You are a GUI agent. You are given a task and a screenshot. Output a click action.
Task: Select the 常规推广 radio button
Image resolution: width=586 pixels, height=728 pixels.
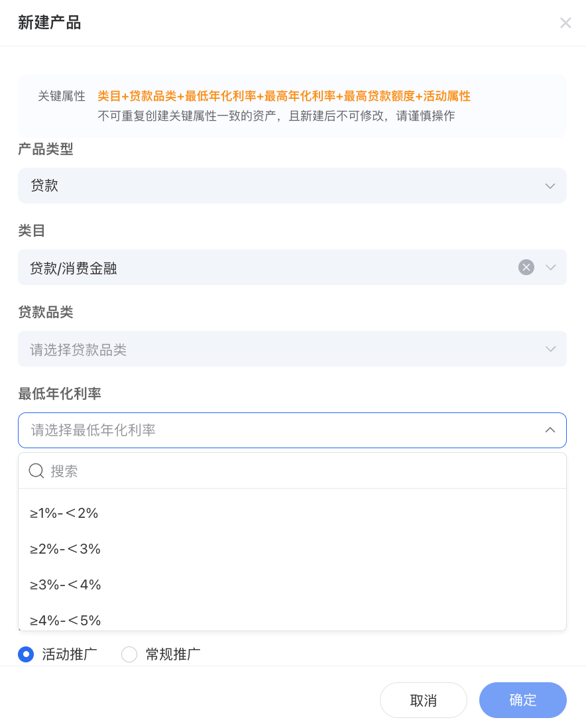129,654
